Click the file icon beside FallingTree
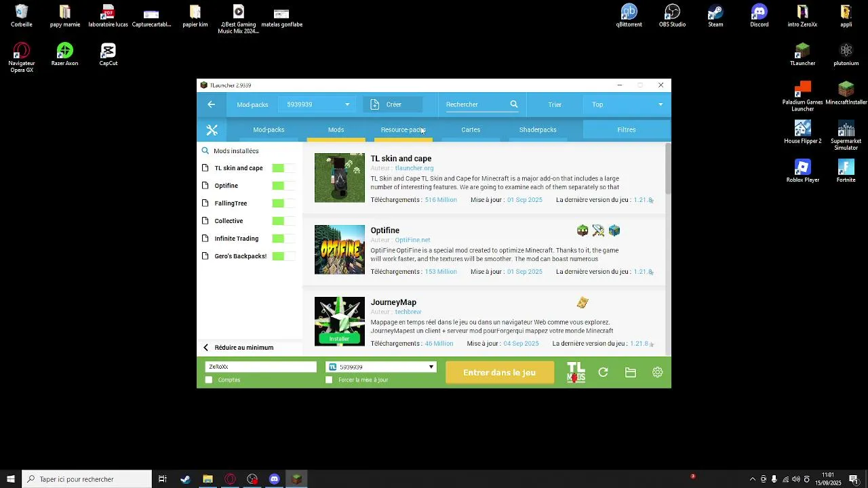The image size is (868, 488). pyautogui.click(x=205, y=203)
